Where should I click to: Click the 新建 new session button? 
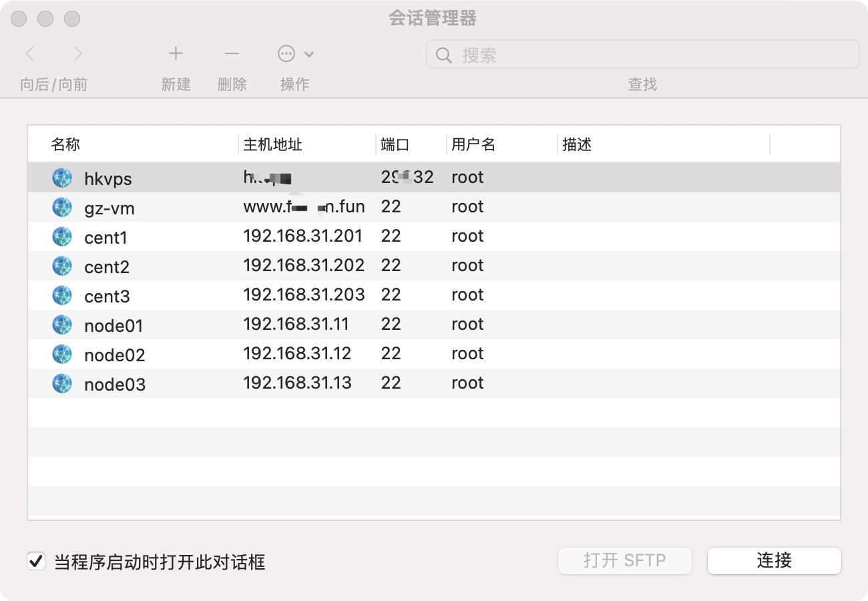coord(176,54)
